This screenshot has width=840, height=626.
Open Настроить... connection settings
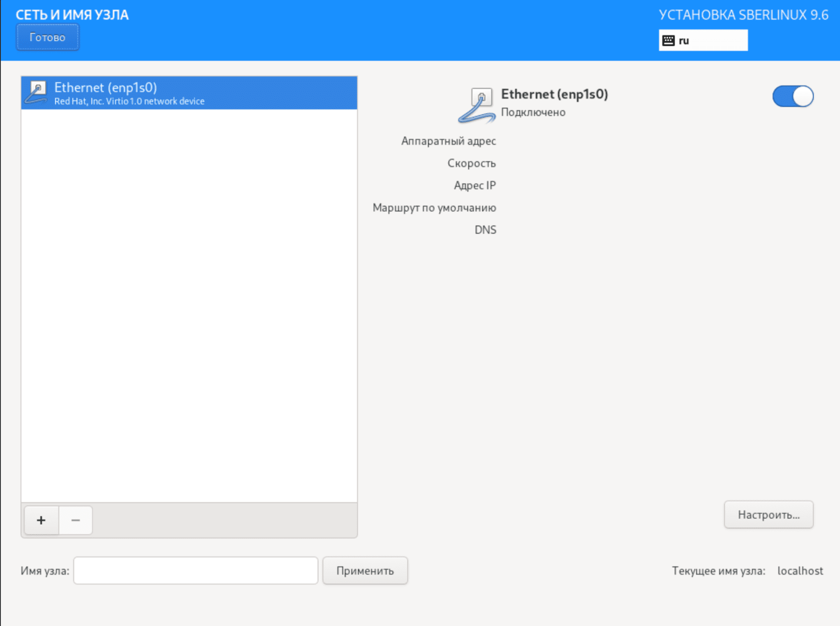(x=769, y=514)
